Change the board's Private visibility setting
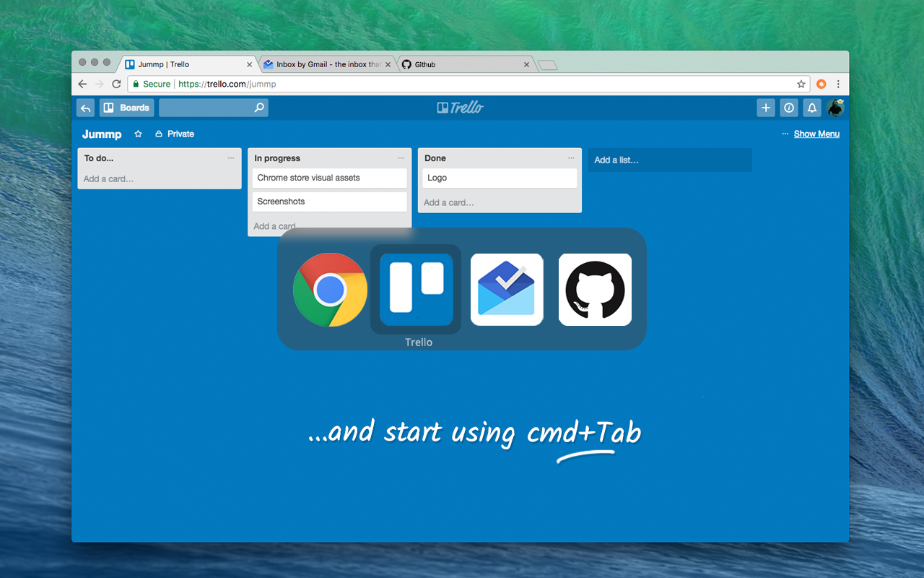The image size is (924, 578). 175,134
